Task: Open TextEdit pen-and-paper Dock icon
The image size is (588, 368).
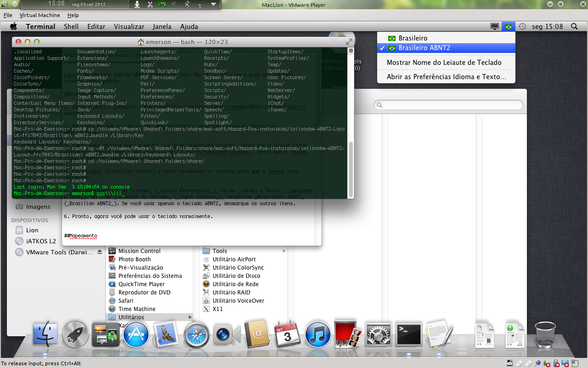Action: (x=439, y=334)
